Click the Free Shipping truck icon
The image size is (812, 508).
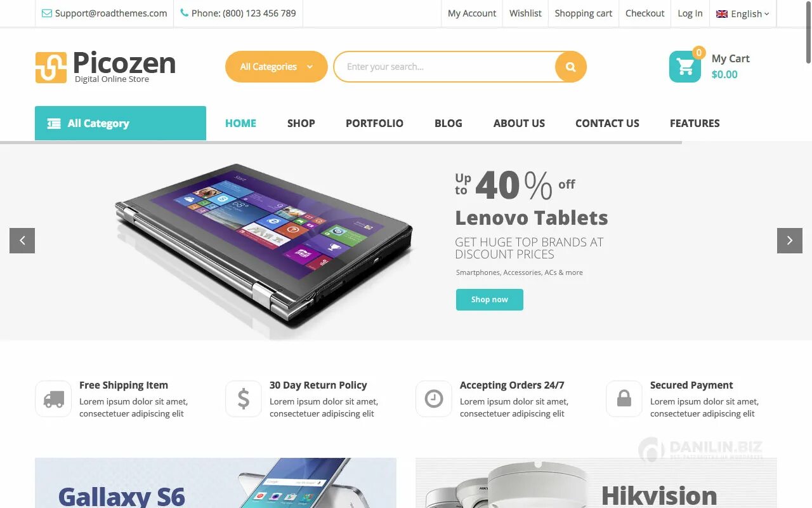(x=53, y=399)
